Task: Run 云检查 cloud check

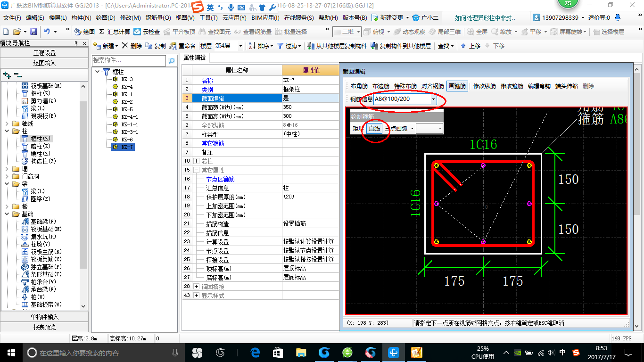Action: tap(147, 32)
